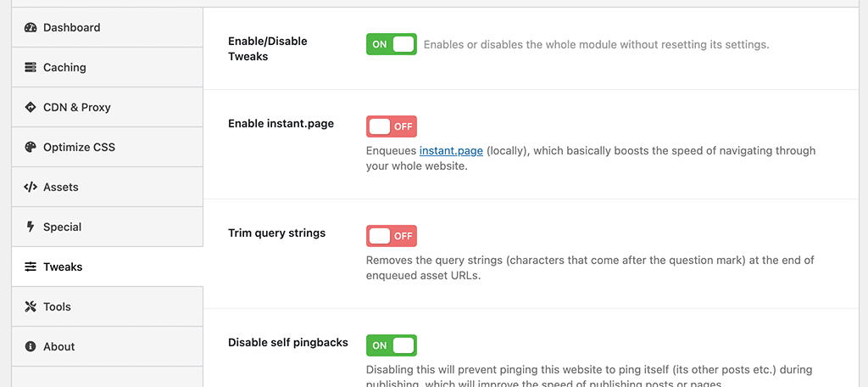Click the Assets code brackets icon
Image resolution: width=868 pixels, height=387 pixels.
pos(31,187)
